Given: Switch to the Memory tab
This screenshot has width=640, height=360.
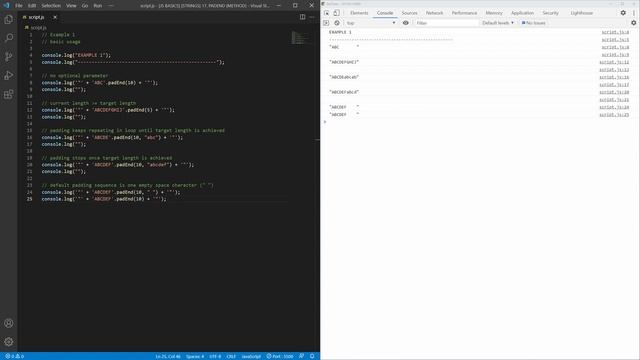Looking at the screenshot, I should tap(494, 13).
